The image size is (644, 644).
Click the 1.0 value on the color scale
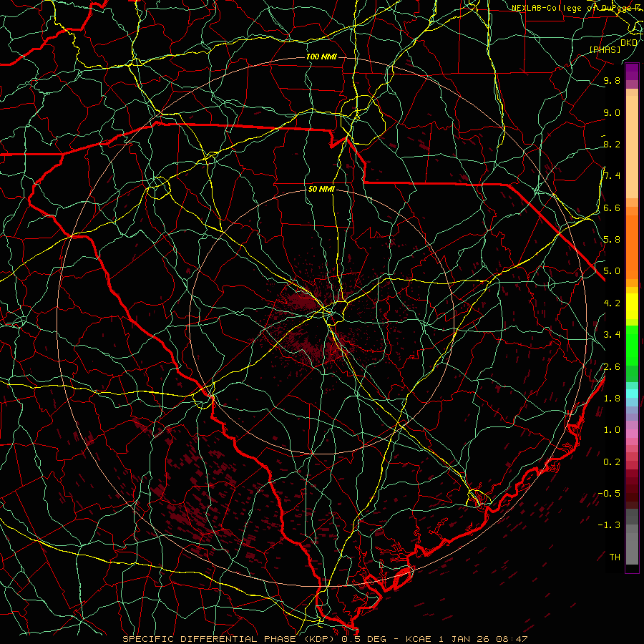(x=612, y=430)
